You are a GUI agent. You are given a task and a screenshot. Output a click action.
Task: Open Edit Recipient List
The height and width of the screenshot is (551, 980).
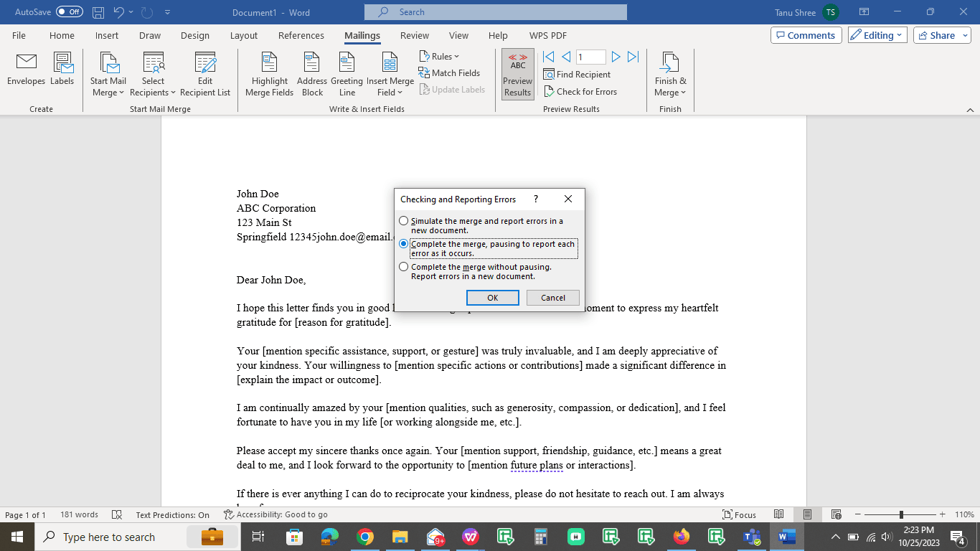point(205,75)
